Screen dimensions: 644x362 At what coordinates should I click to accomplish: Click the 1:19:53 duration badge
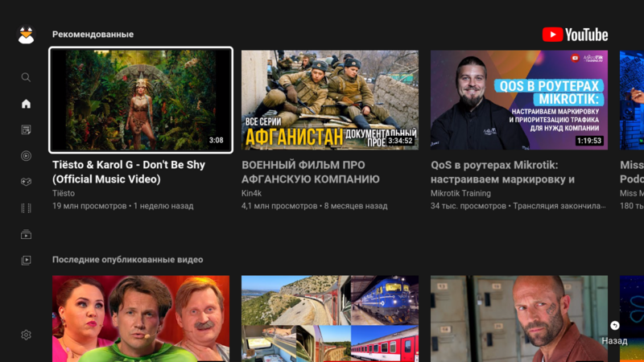coord(589,141)
